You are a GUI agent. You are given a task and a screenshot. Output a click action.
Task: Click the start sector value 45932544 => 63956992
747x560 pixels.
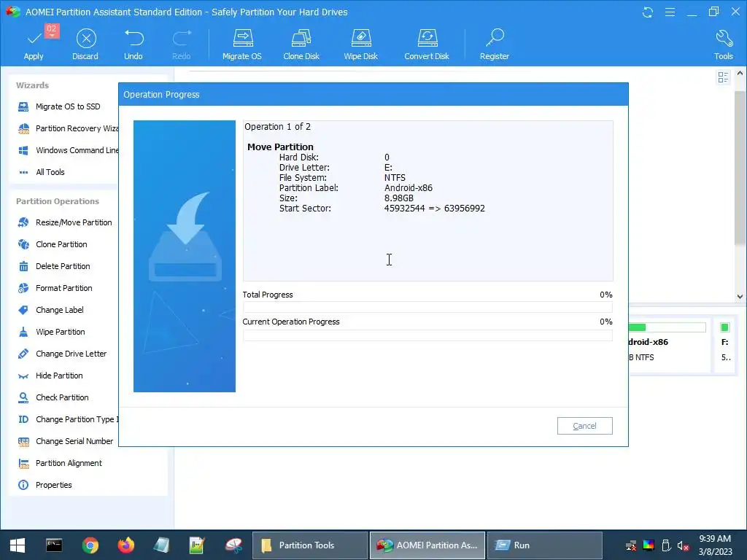pos(435,208)
